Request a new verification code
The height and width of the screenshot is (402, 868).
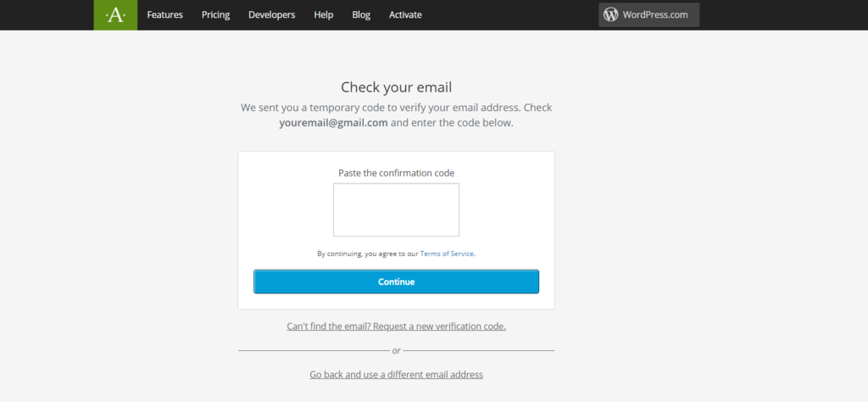click(396, 326)
